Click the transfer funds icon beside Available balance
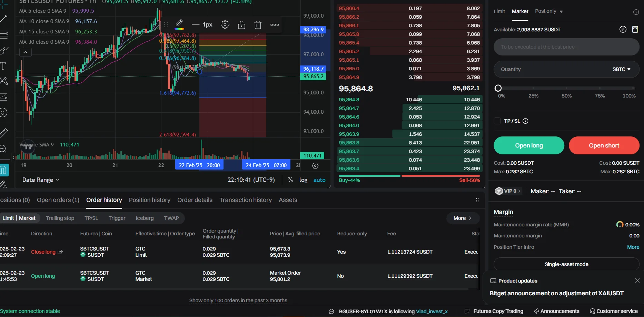This screenshot has height=317, width=644. pos(623,29)
